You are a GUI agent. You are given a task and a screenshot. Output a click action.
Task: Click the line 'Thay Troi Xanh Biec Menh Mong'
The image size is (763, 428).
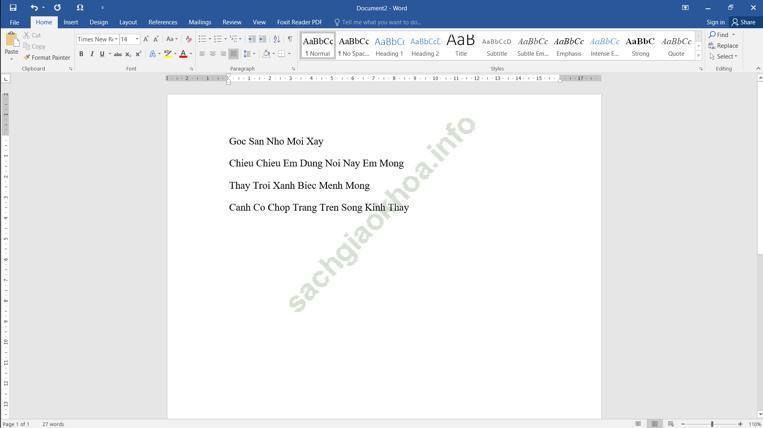tap(299, 185)
